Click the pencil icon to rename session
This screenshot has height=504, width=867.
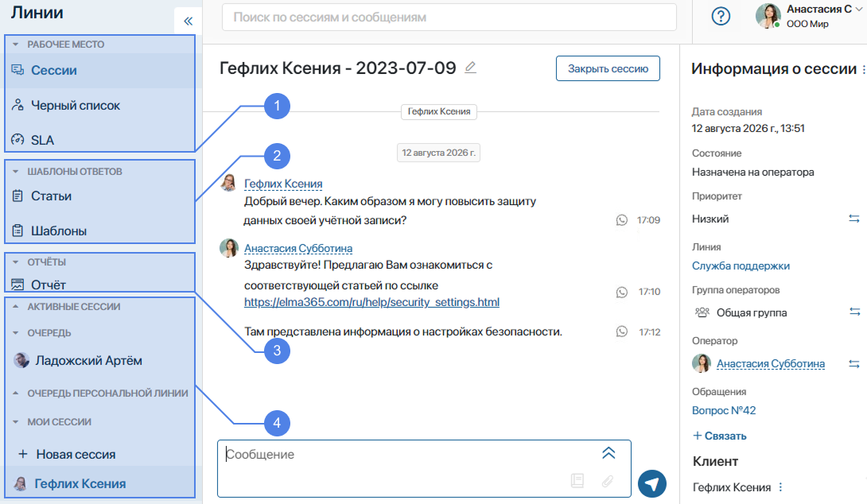pyautogui.click(x=470, y=68)
